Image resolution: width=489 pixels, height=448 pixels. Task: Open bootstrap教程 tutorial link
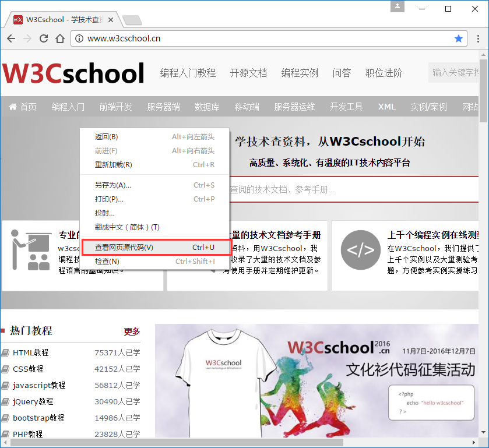coord(38,418)
